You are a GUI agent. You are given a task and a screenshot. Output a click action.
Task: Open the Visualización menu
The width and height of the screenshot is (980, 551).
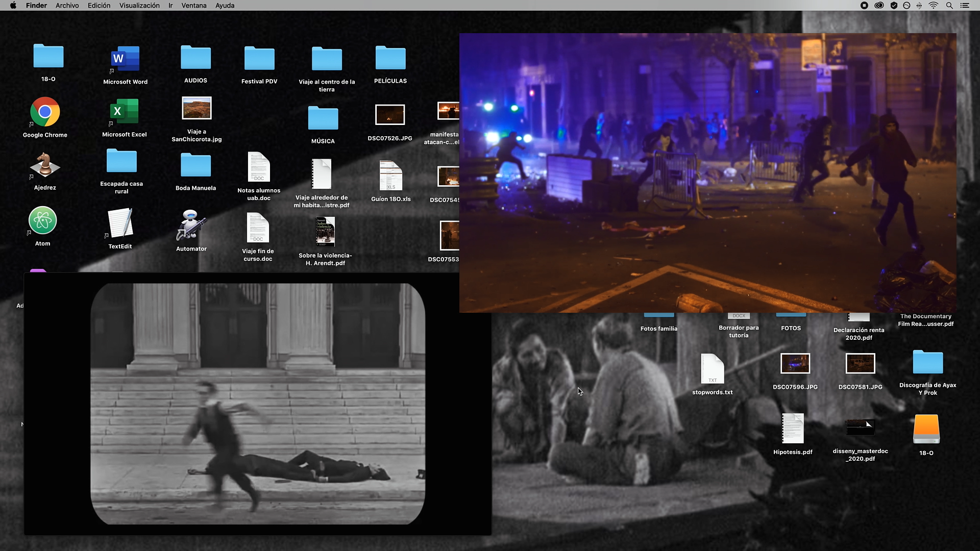tap(139, 6)
